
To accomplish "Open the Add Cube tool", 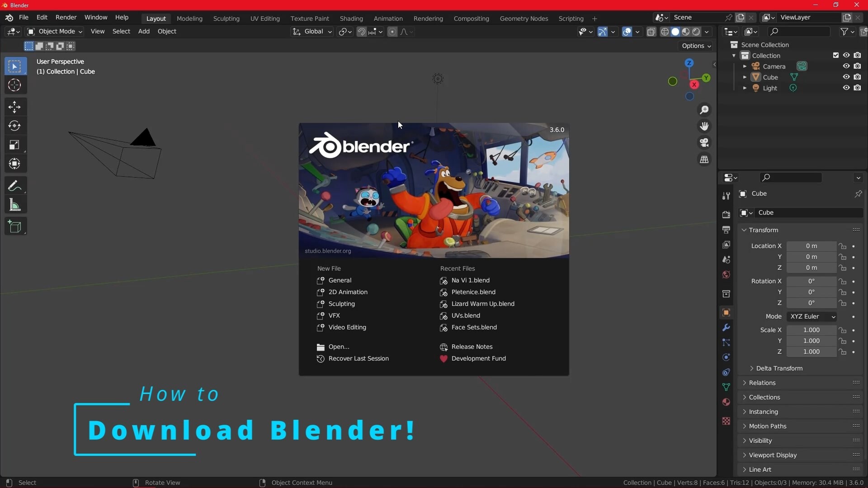I will coord(15,226).
